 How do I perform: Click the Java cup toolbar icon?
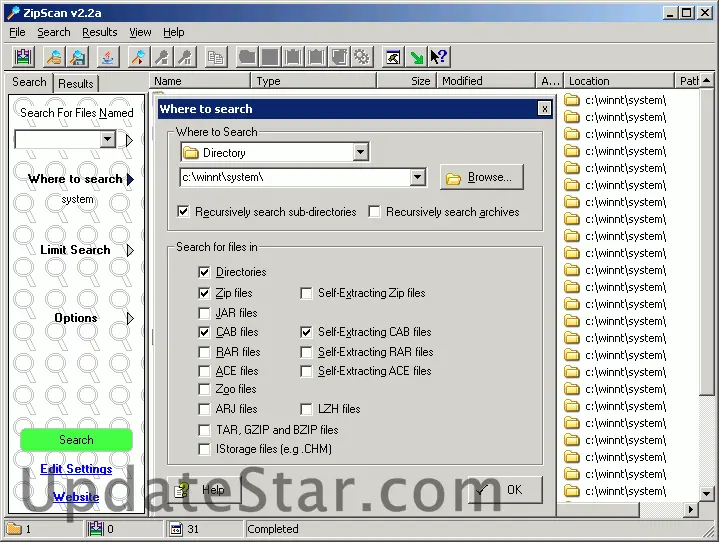108,57
